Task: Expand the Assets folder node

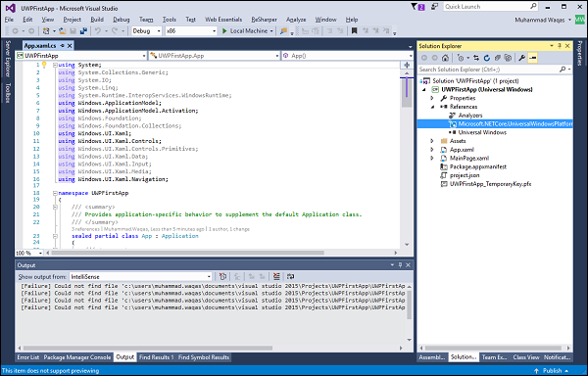Action: tap(431, 141)
